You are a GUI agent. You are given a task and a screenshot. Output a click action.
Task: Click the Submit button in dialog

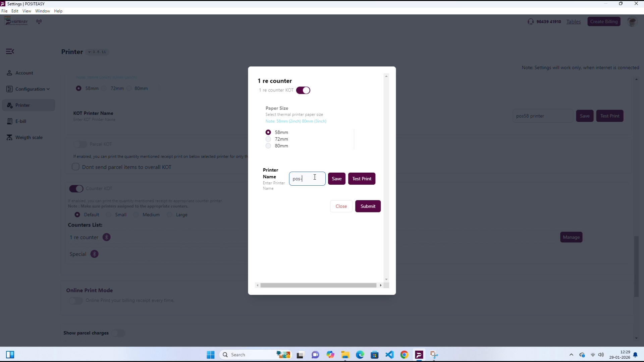point(368,206)
